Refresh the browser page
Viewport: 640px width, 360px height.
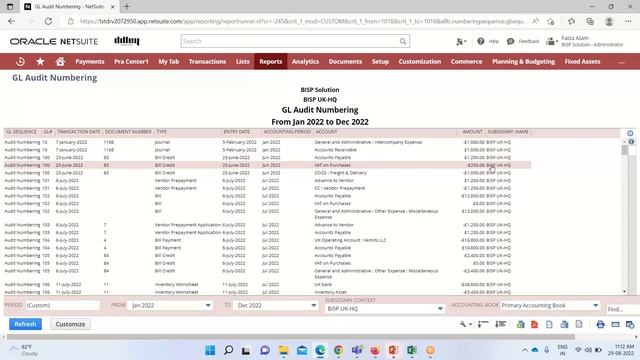click(x=48, y=21)
